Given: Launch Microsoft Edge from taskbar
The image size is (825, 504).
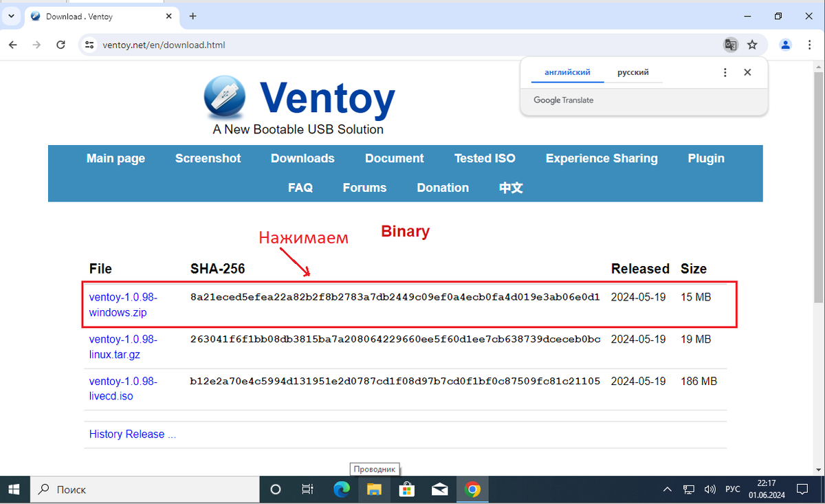Looking at the screenshot, I should pyautogui.click(x=341, y=490).
